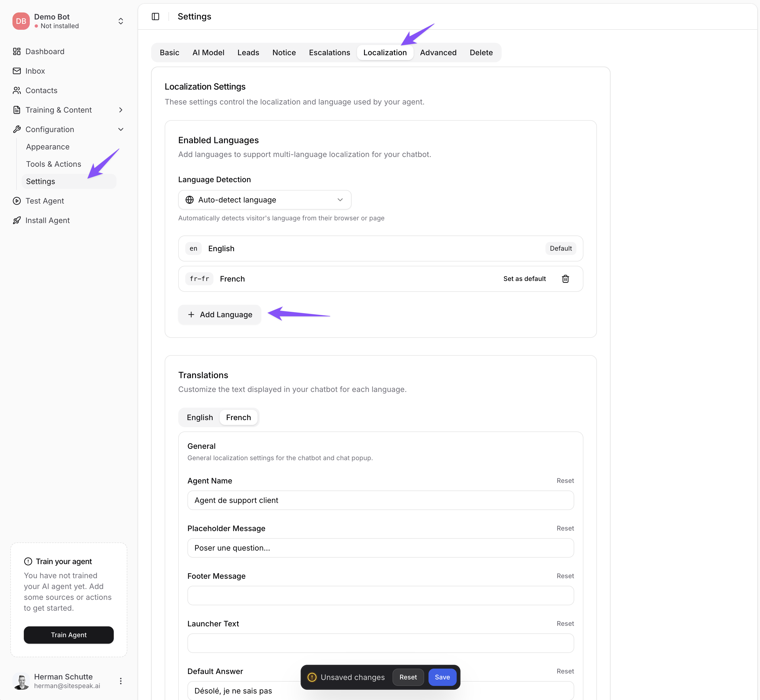
Task: Delete French language with trash icon
Action: coord(565,279)
